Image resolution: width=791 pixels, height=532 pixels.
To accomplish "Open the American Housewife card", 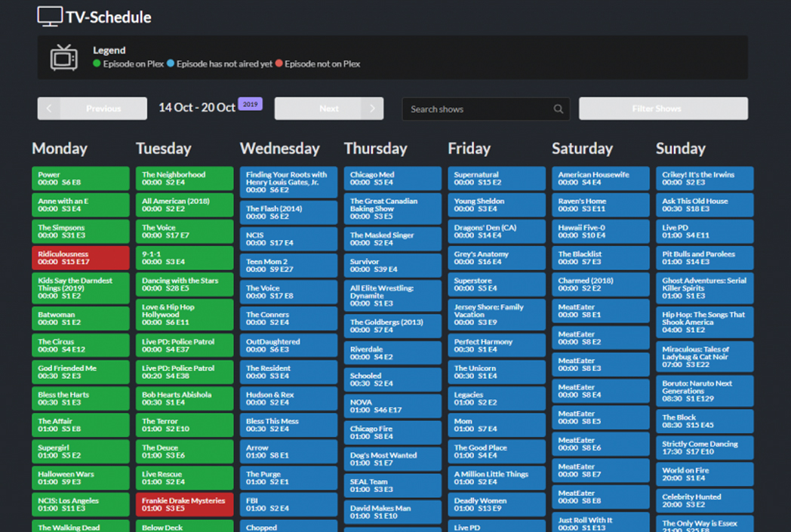I will point(600,179).
